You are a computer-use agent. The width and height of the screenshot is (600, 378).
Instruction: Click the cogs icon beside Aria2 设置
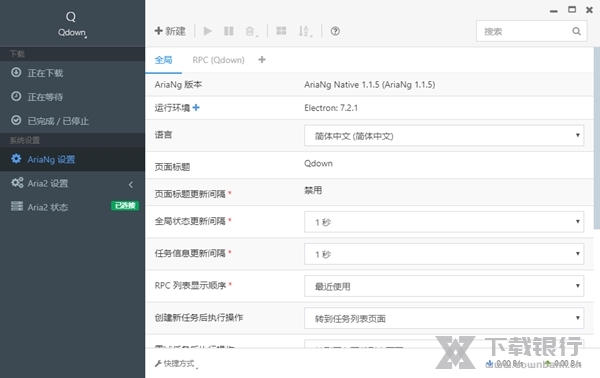pyautogui.click(x=17, y=182)
